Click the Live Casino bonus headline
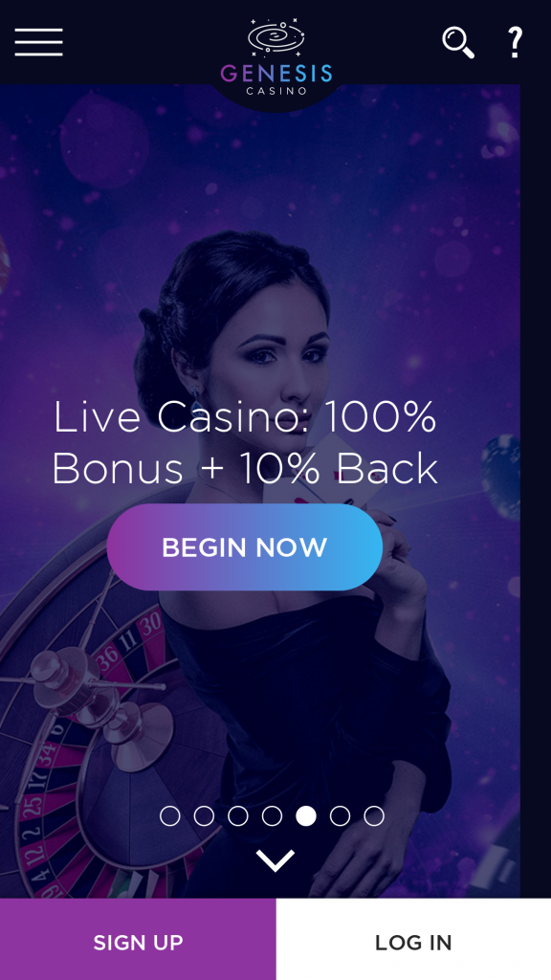The image size is (551, 980). pos(245,442)
